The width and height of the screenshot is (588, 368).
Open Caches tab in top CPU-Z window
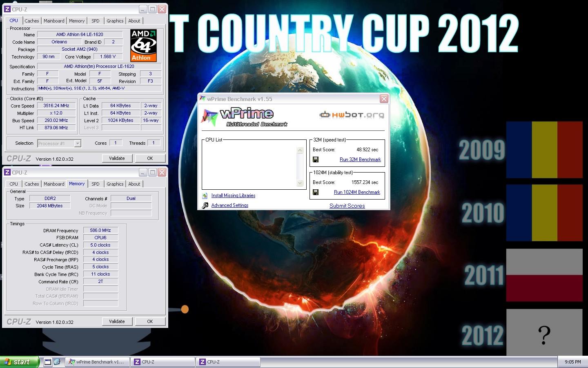[31, 21]
